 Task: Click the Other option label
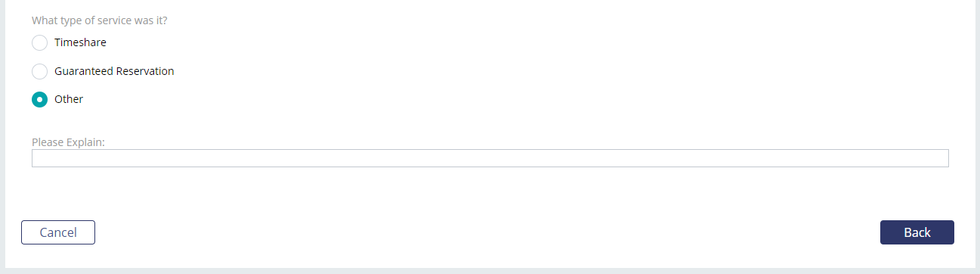(x=69, y=99)
